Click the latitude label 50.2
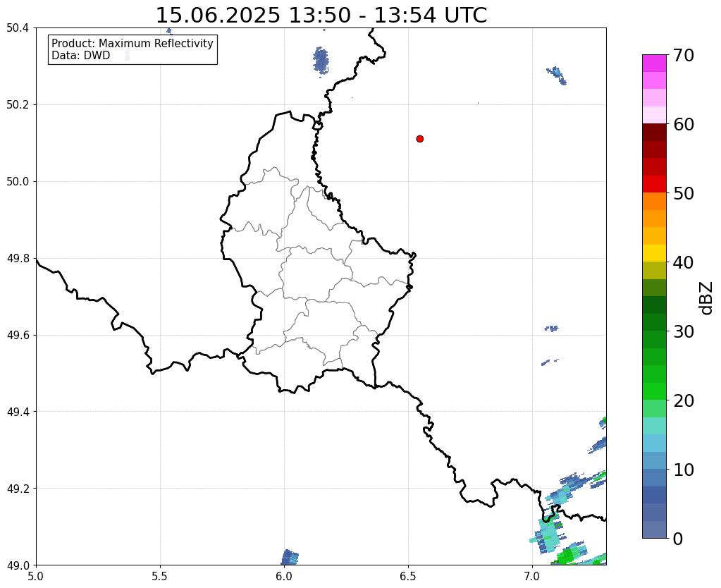Viewport: 721px width, 588px height. coord(18,104)
